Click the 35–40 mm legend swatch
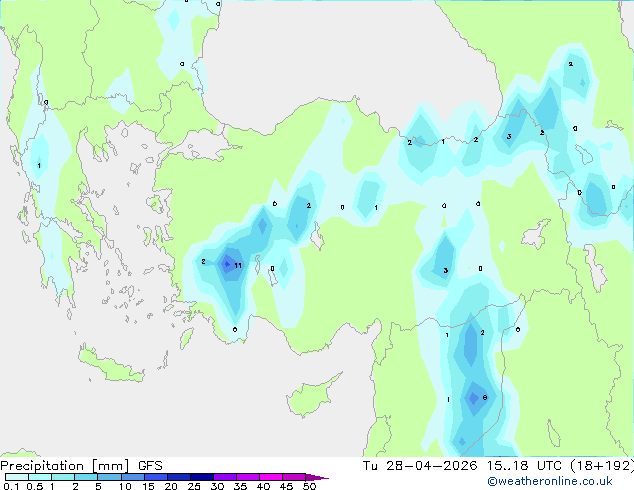The height and width of the screenshot is (490, 634). click(248, 477)
